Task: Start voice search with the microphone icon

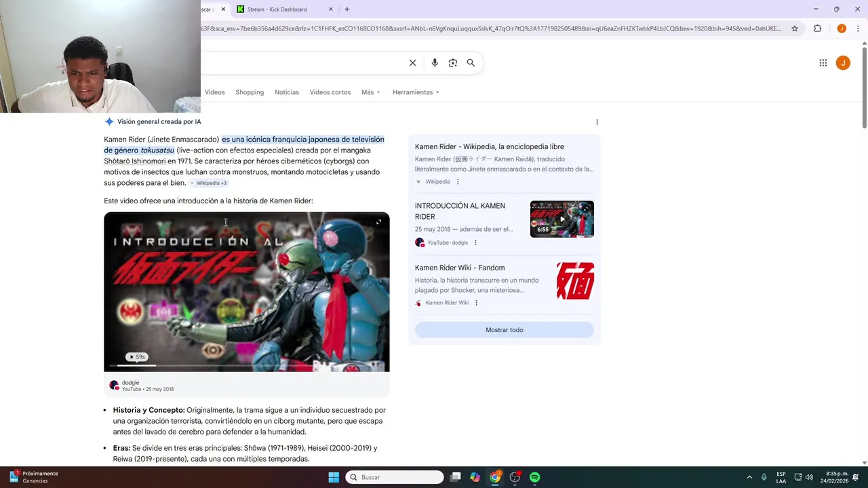Action: pos(435,63)
